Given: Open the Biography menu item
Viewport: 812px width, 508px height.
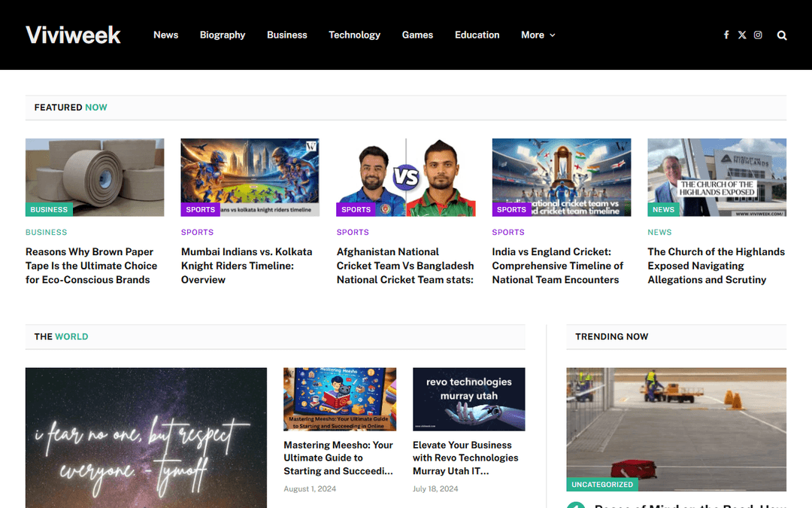Looking at the screenshot, I should pos(223,35).
